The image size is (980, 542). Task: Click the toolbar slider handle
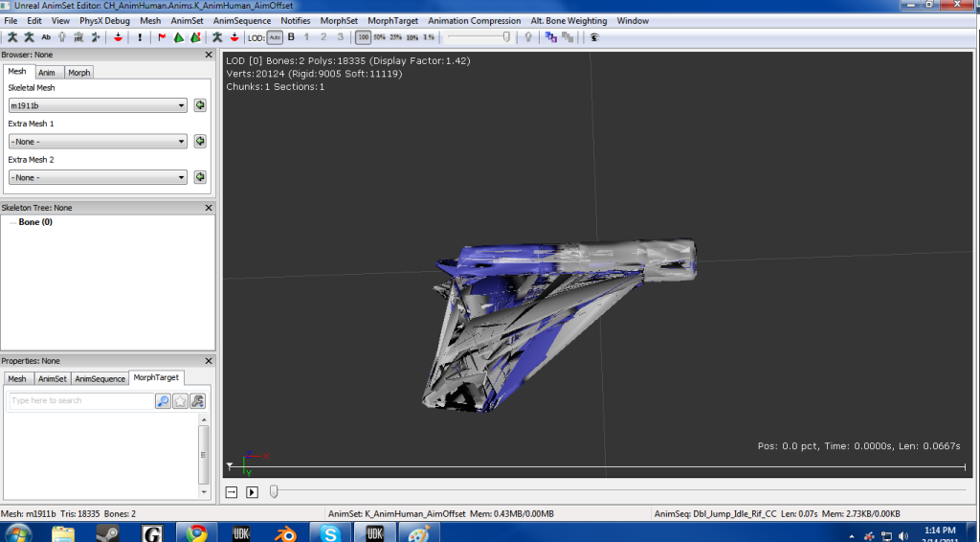pos(506,37)
